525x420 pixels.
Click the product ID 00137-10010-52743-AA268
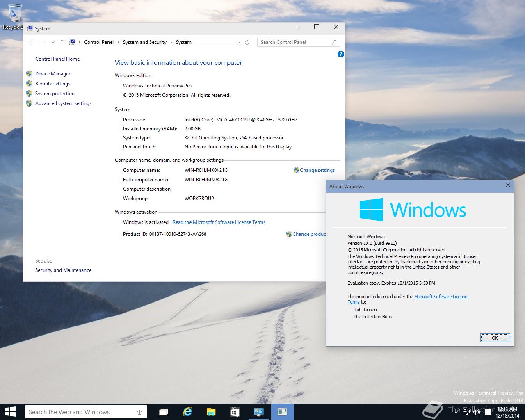[x=178, y=234]
